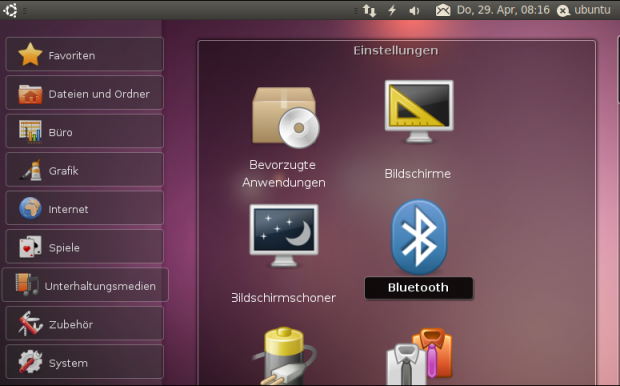Open the ubuntu user session menu
Image resolution: width=620 pixels, height=386 pixels.
(584, 10)
